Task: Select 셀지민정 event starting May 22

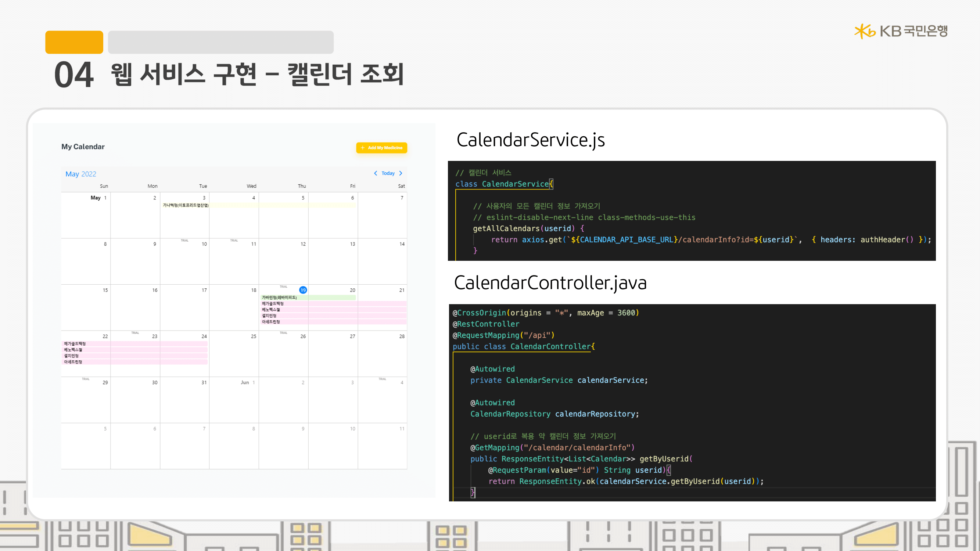Action: coord(71,356)
